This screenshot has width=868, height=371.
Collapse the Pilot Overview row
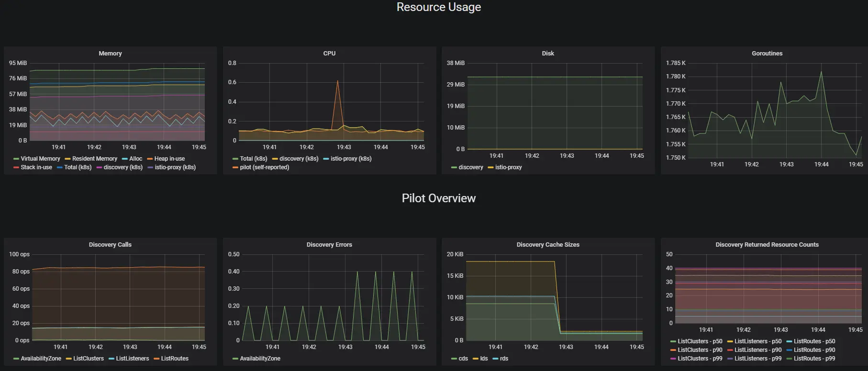point(439,198)
